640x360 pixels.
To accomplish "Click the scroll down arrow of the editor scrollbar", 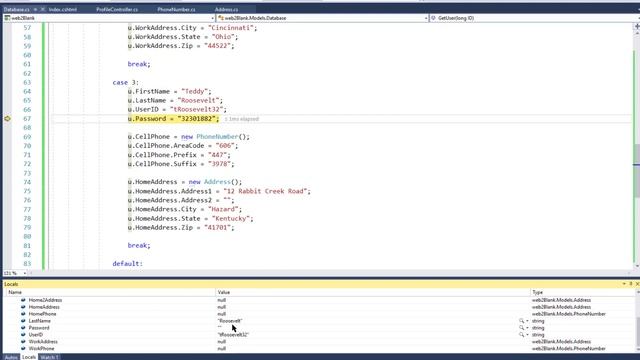I will tap(637, 266).
